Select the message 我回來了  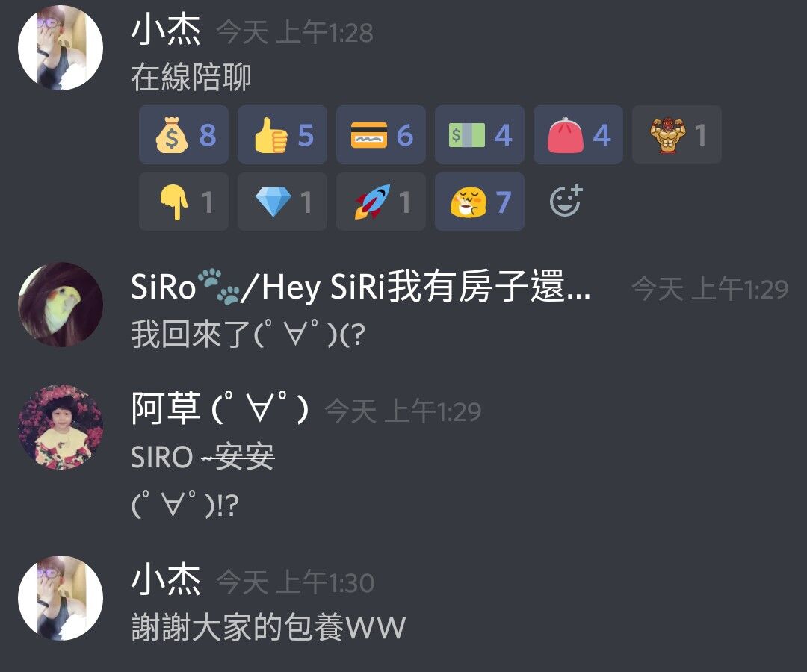click(x=249, y=335)
